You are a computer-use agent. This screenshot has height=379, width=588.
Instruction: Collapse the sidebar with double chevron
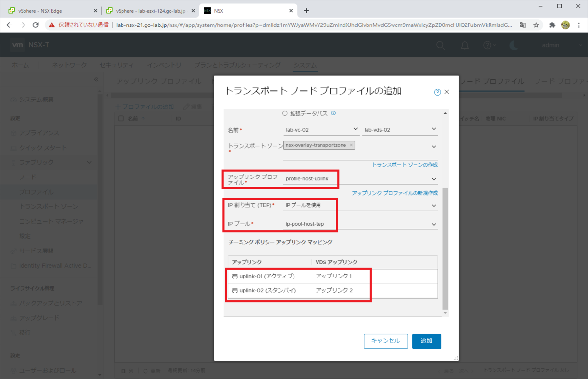tap(97, 79)
